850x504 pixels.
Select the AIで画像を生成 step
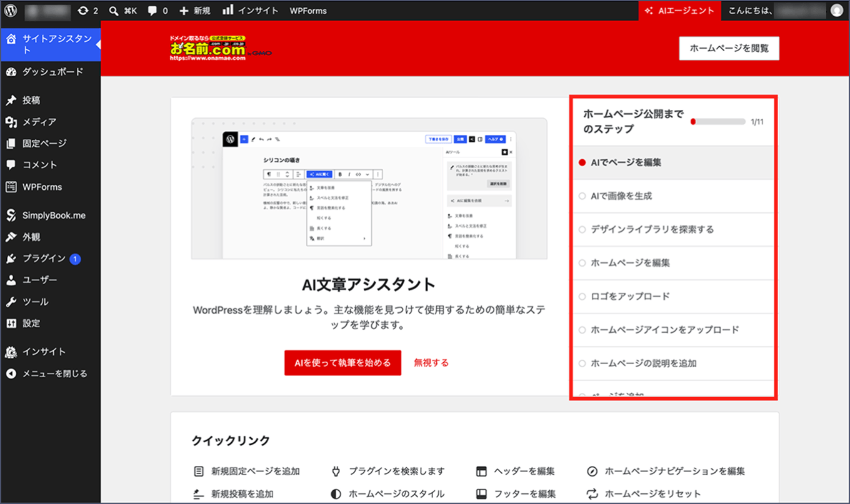(674, 196)
